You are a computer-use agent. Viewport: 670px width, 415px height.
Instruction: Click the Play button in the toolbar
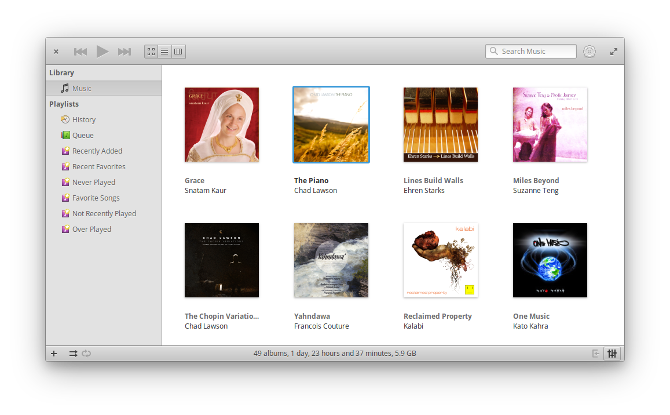(102, 51)
